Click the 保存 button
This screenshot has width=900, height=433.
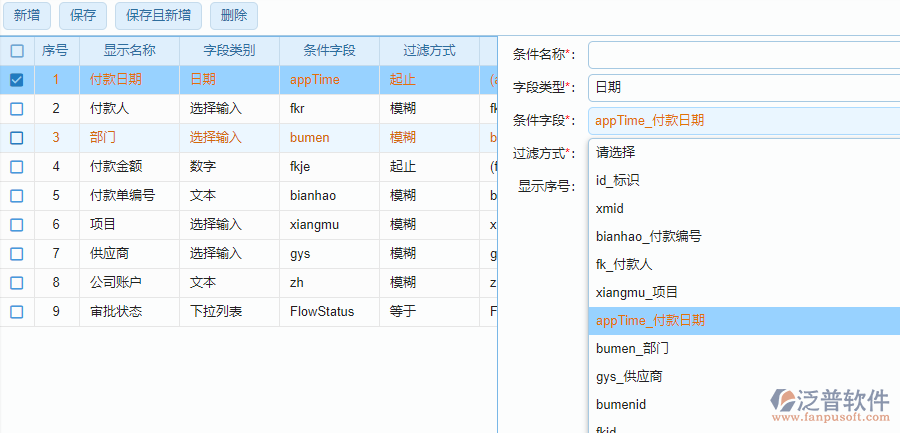pos(83,16)
